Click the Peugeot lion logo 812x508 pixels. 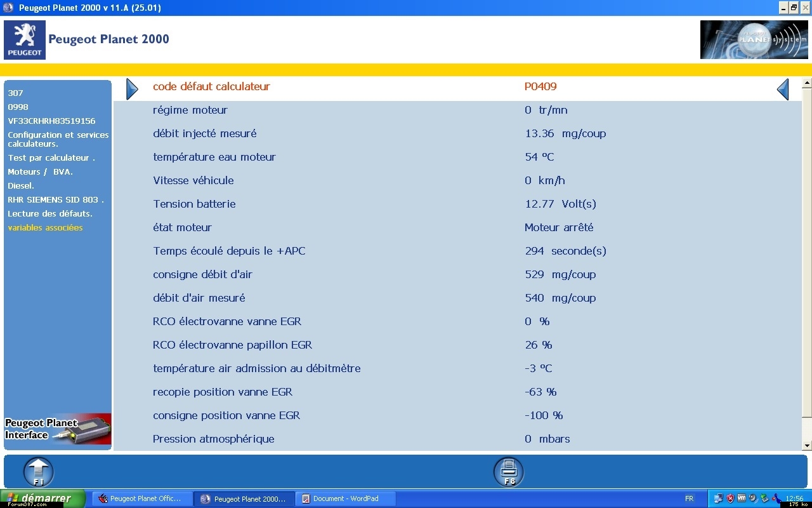point(25,40)
